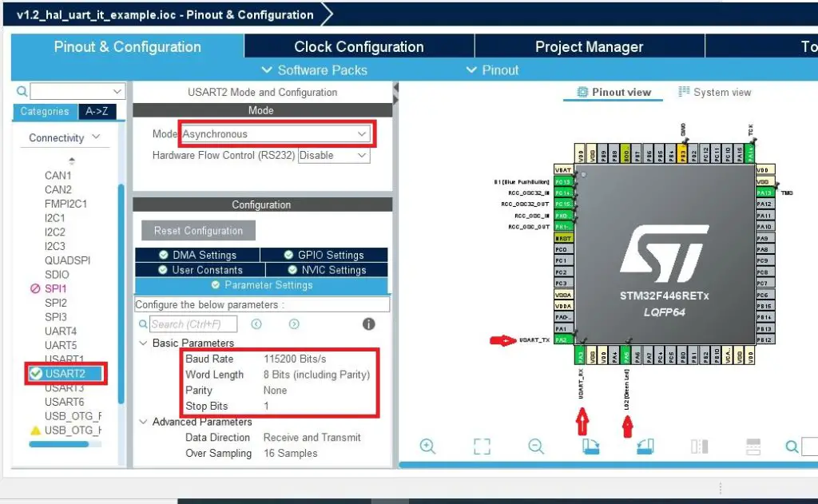818x504 pixels.
Task: Rotate the chip counter-clockwise
Action: (645, 446)
